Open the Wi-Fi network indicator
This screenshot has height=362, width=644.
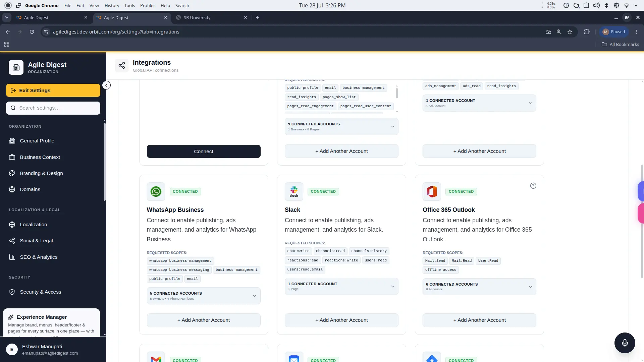click(x=626, y=5)
